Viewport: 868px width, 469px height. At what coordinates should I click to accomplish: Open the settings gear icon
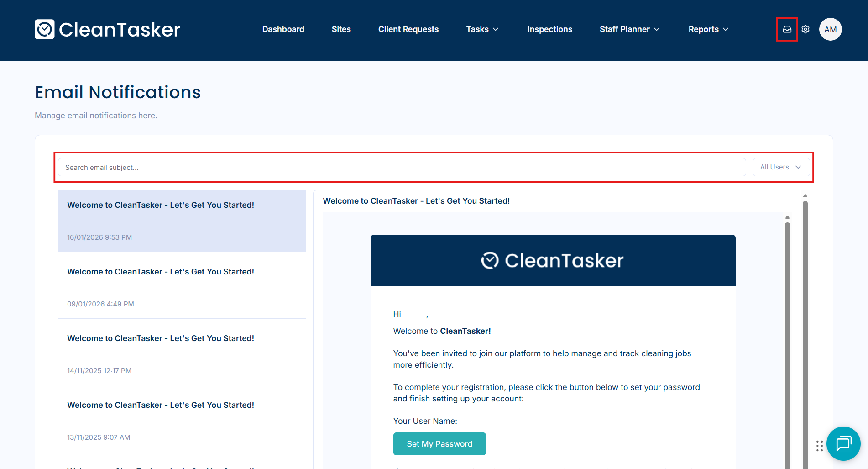click(x=805, y=29)
